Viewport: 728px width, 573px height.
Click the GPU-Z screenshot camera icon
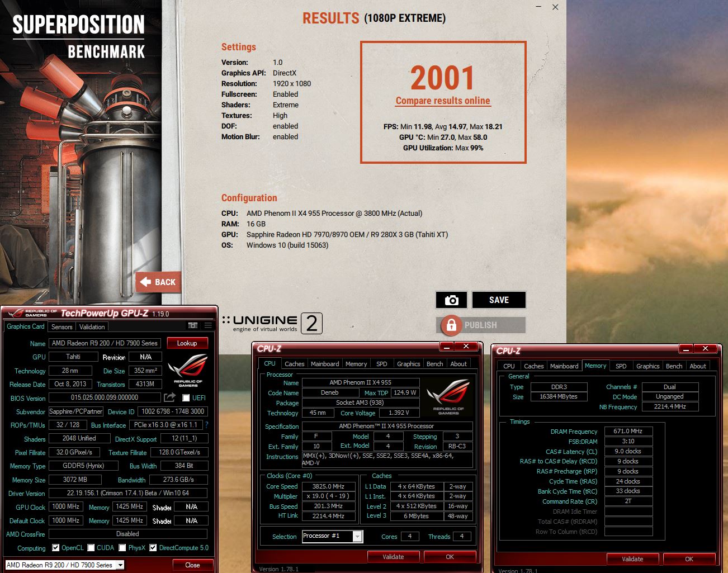click(193, 325)
